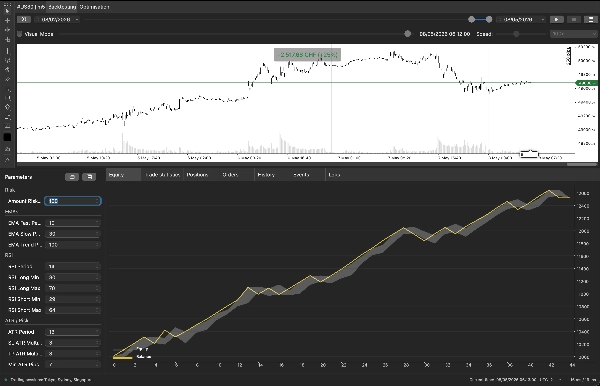Click the Speed slider handle
The width and height of the screenshot is (600, 386).
[516, 34]
